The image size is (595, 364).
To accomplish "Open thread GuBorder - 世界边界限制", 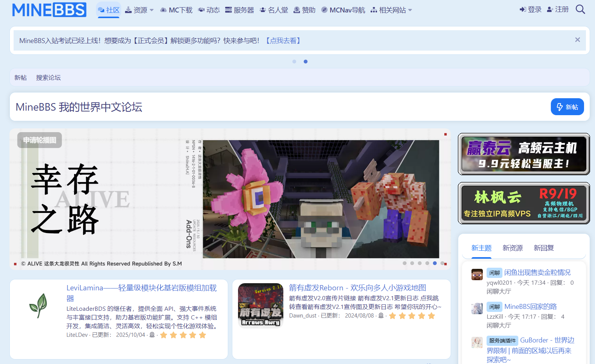I will click(530, 350).
